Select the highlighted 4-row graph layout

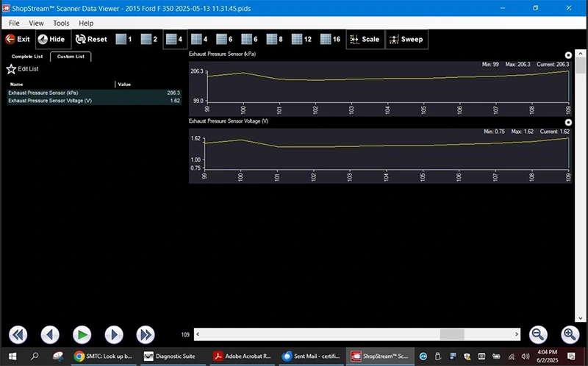coord(175,39)
